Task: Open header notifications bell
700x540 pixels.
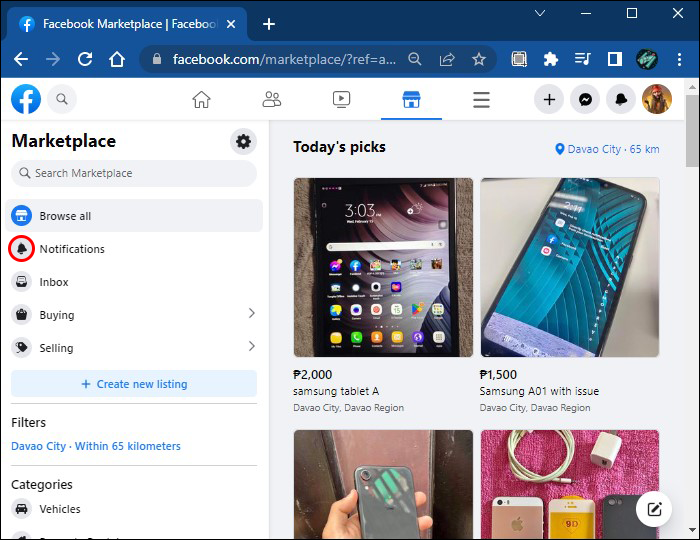Action: point(621,99)
